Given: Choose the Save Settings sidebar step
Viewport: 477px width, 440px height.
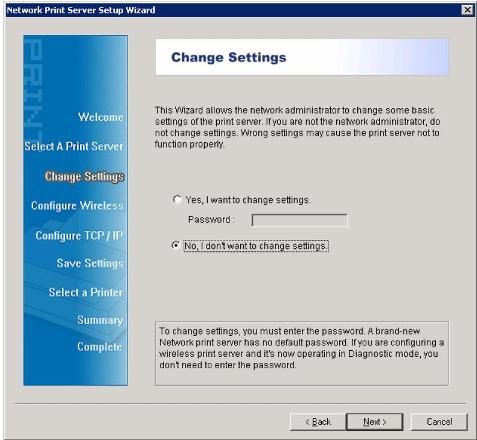Looking at the screenshot, I should coord(90,263).
